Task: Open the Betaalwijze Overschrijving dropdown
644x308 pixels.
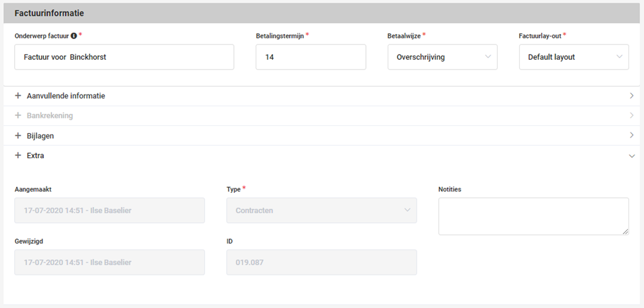Action: 442,57
